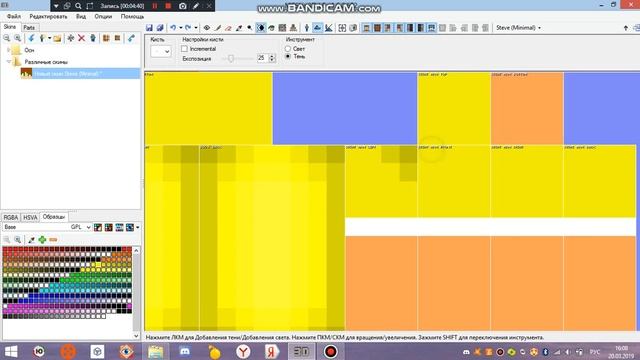Open the Windows Start menu
Viewport: 640px width, 360px height.
11,351
